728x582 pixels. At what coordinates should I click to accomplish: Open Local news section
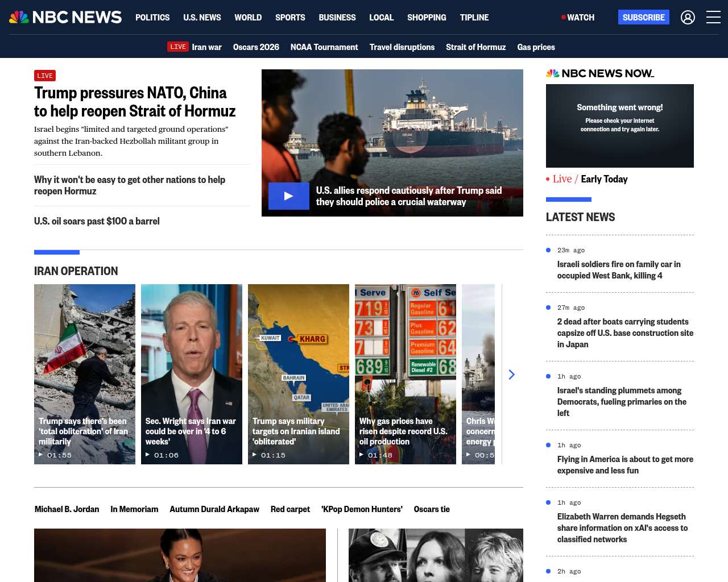point(381,18)
